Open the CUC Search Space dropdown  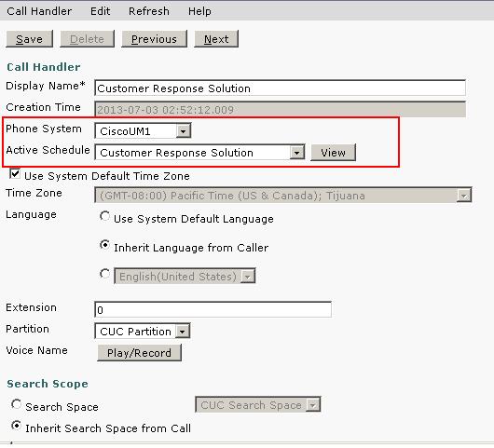click(x=257, y=404)
